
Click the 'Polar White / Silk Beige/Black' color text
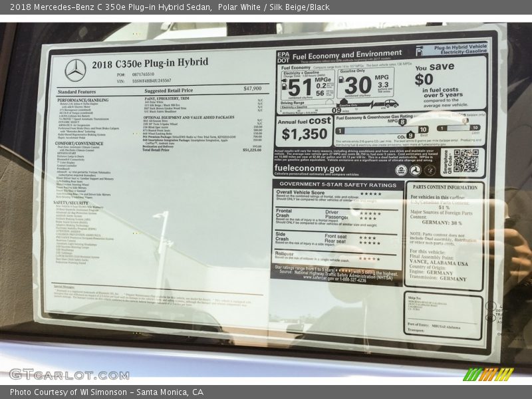[274, 7]
